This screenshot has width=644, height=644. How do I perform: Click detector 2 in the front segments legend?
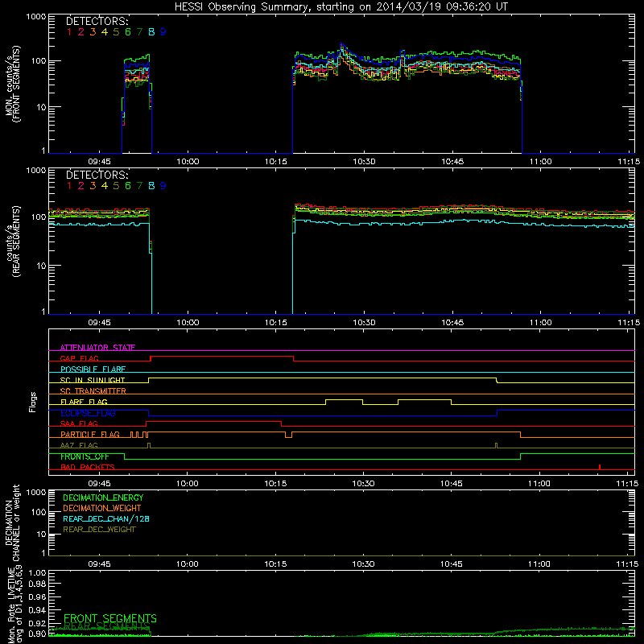81,32
